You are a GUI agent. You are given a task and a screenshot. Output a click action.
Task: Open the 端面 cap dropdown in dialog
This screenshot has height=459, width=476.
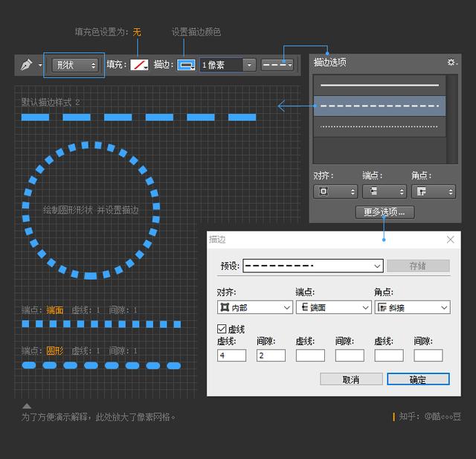[x=334, y=307]
